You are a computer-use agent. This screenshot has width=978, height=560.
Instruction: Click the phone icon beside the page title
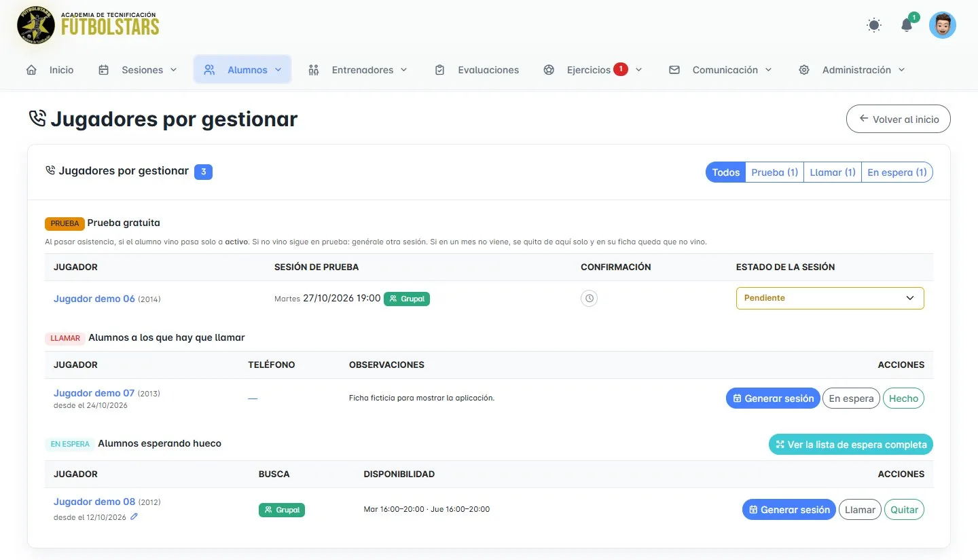[x=37, y=119]
